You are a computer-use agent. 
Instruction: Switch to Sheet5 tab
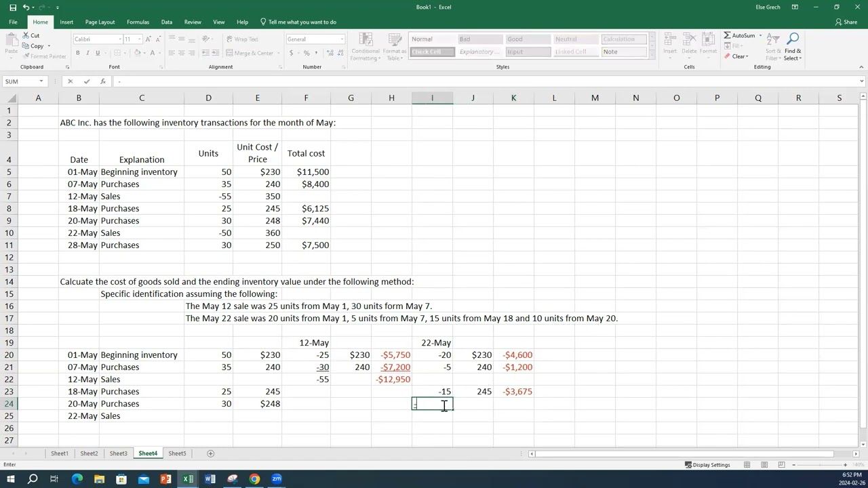(x=177, y=453)
